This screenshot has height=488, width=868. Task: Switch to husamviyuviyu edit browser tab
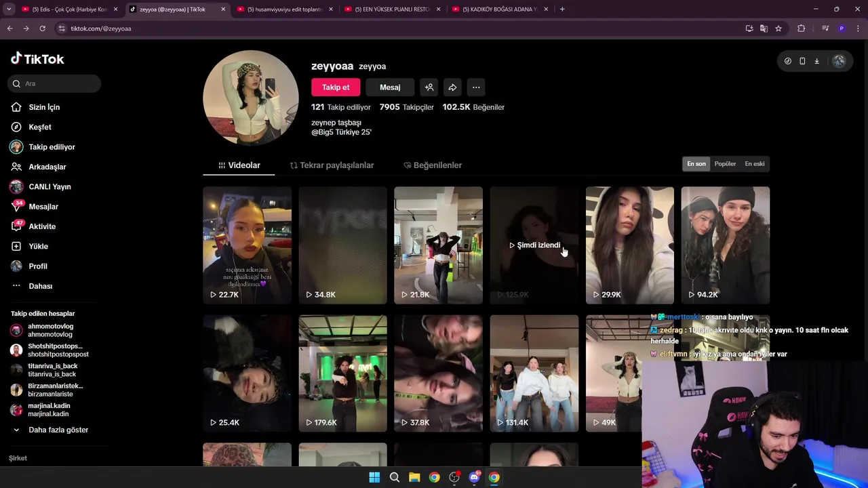283,9
